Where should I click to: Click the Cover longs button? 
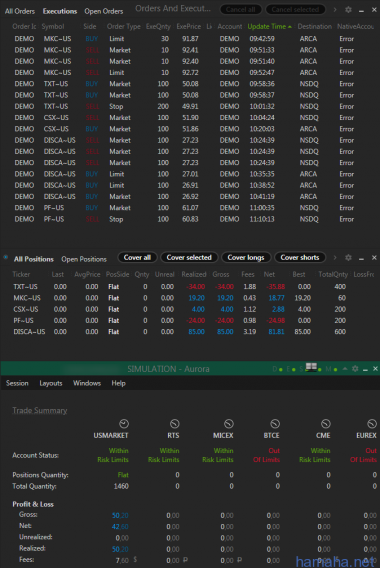click(x=246, y=258)
